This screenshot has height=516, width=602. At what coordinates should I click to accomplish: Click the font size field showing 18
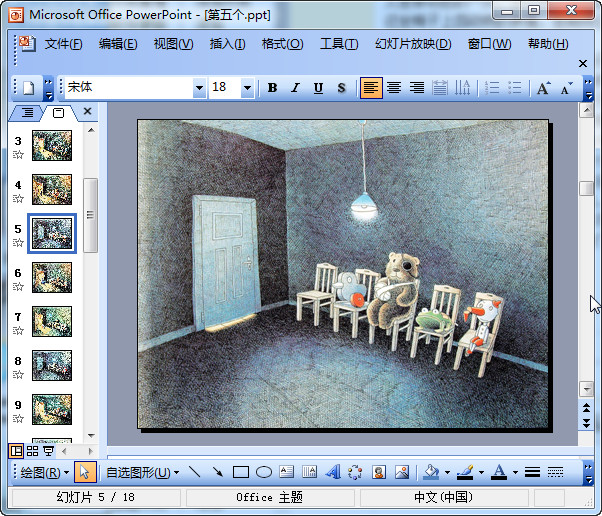click(225, 88)
